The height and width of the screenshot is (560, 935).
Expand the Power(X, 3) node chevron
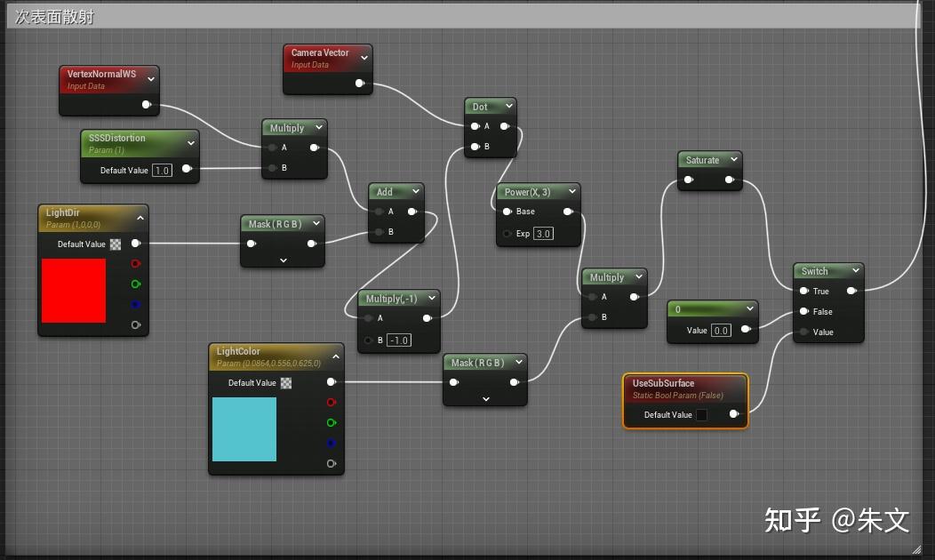pos(572,191)
